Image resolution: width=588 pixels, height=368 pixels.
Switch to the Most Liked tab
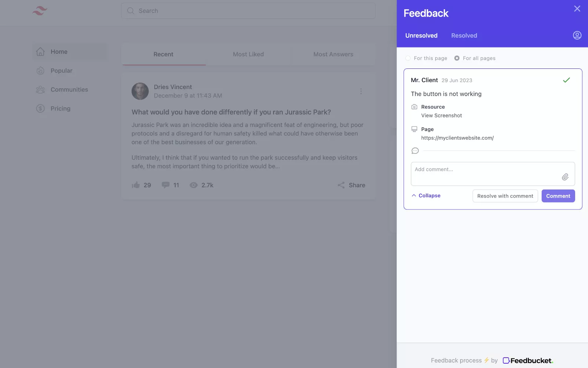pyautogui.click(x=248, y=54)
